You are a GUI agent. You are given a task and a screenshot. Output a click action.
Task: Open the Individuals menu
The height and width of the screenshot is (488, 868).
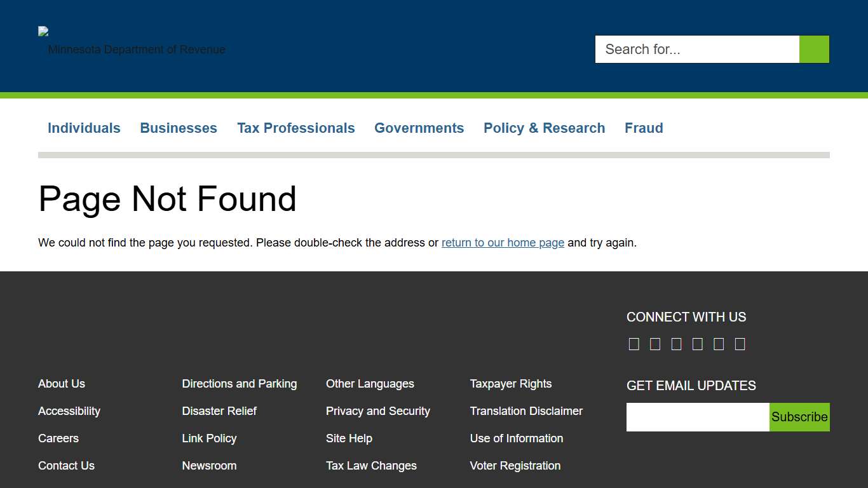coord(84,128)
